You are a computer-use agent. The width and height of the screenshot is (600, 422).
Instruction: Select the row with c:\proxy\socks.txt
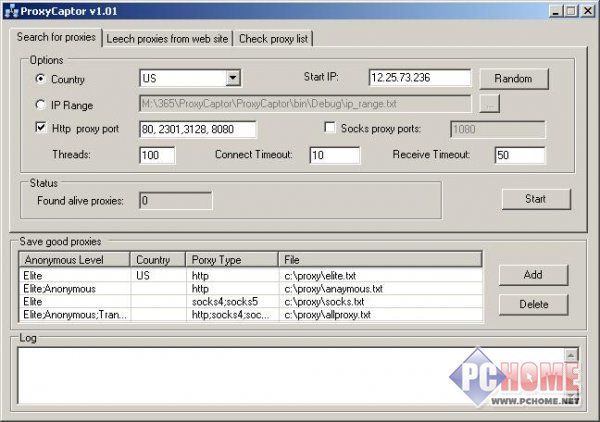point(251,301)
